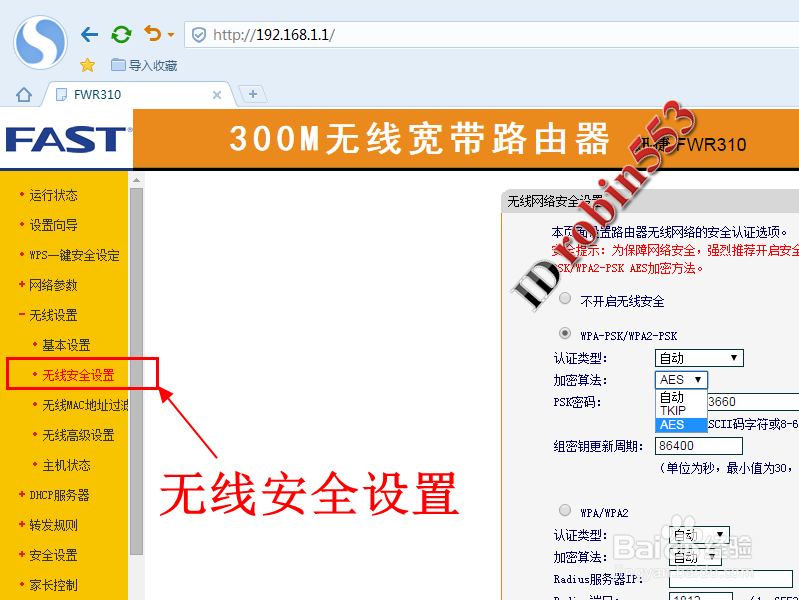
Task: Go back with the blue arrow
Action: [x=89, y=35]
